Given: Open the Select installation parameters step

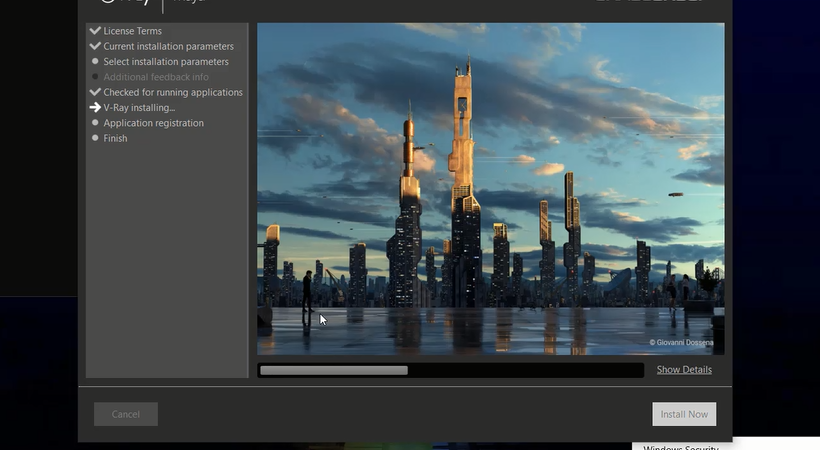Looking at the screenshot, I should click(x=166, y=62).
